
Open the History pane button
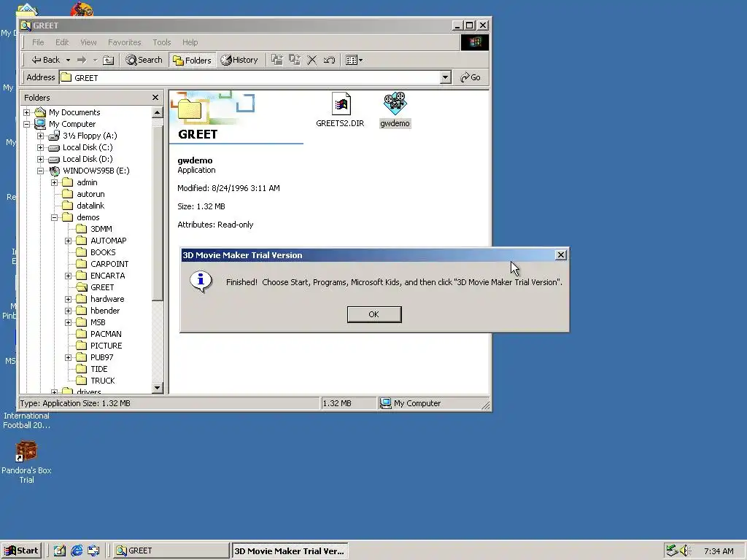239,60
